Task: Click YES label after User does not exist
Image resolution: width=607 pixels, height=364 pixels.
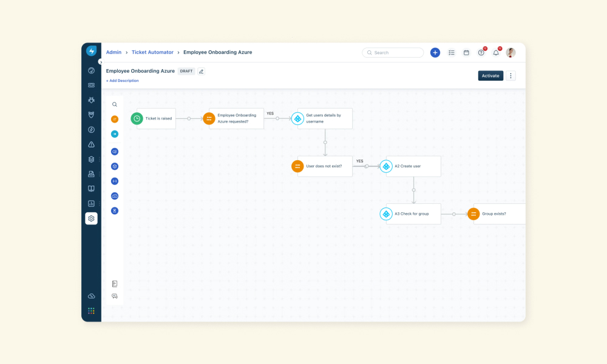Action: tap(359, 161)
